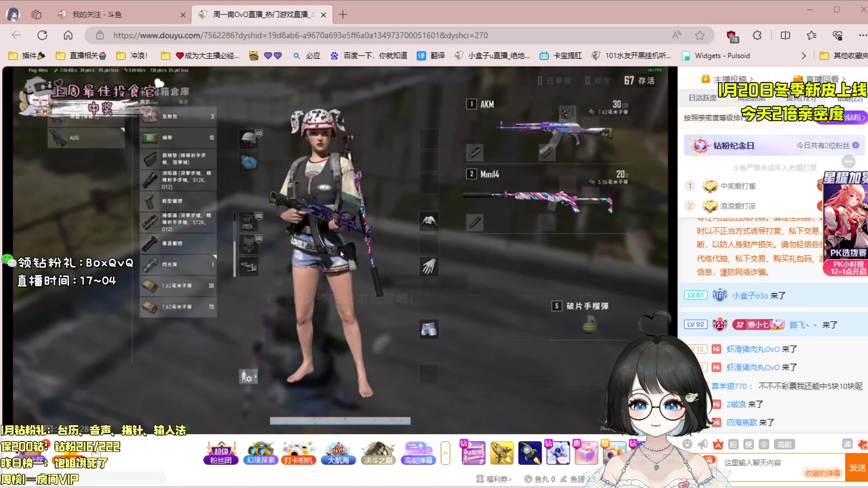Click the video progress bar
The image size is (868, 488).
340,421
